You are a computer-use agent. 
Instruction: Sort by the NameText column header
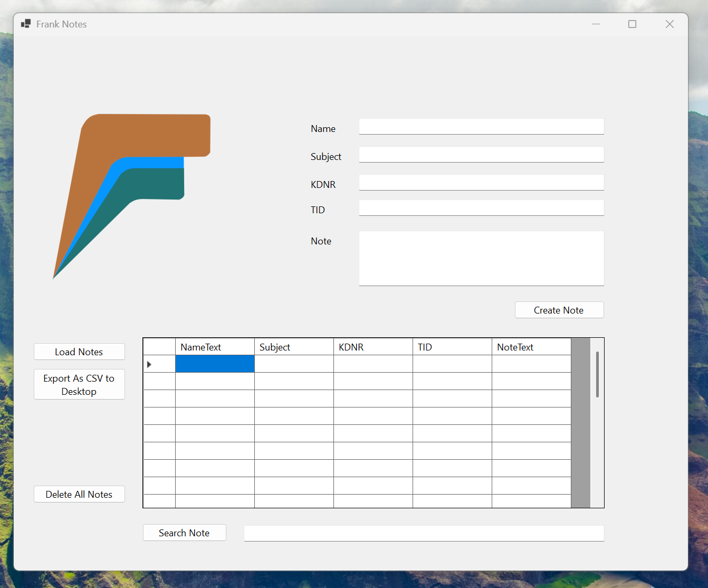pos(215,347)
